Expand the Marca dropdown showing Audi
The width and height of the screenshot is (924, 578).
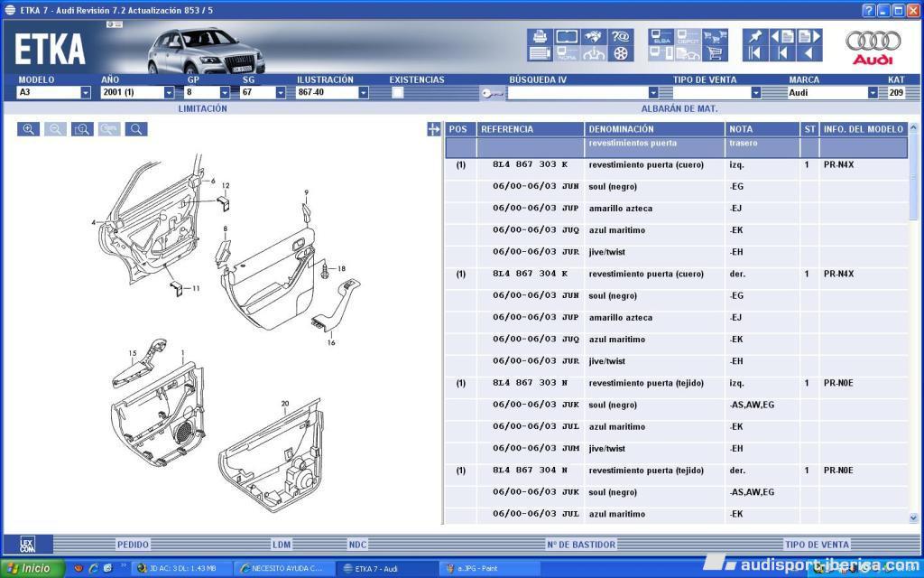point(873,93)
